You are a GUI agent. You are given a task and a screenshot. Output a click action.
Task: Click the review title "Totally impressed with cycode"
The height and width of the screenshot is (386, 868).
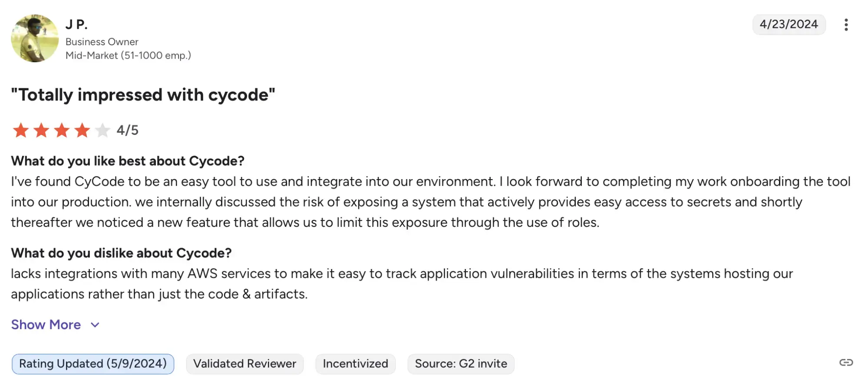[143, 95]
